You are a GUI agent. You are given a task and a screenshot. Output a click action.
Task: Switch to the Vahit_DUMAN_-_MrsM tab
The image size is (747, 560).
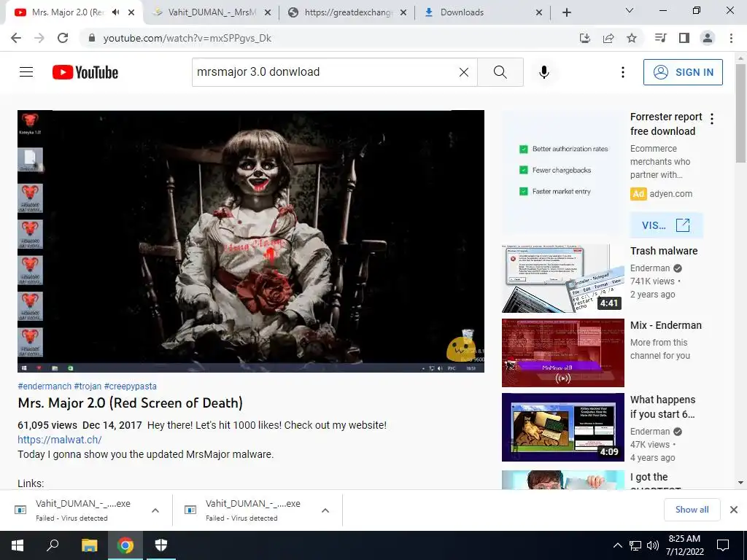click(x=212, y=12)
